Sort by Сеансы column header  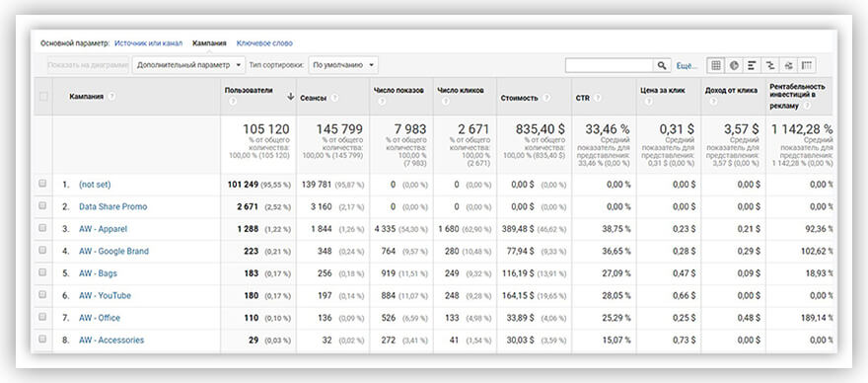pyautogui.click(x=313, y=98)
